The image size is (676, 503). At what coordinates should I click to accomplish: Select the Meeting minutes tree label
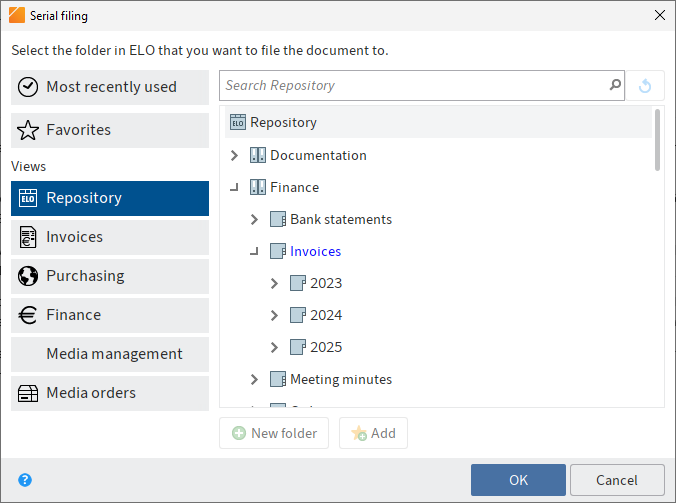point(341,379)
